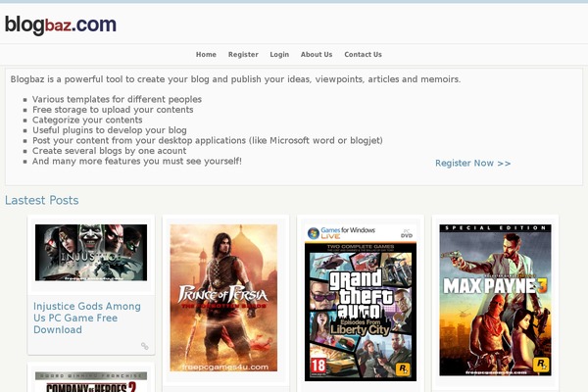Viewport: 588px width, 392px height.
Task: Open the Injustice game cover thumbnail
Action: click(x=91, y=253)
